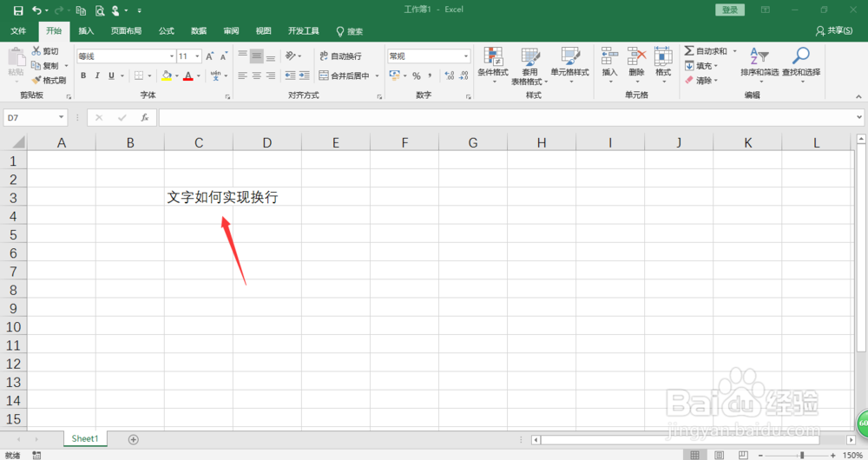
Task: Click cell C3 containing 文字如何实现换行
Action: pos(199,196)
